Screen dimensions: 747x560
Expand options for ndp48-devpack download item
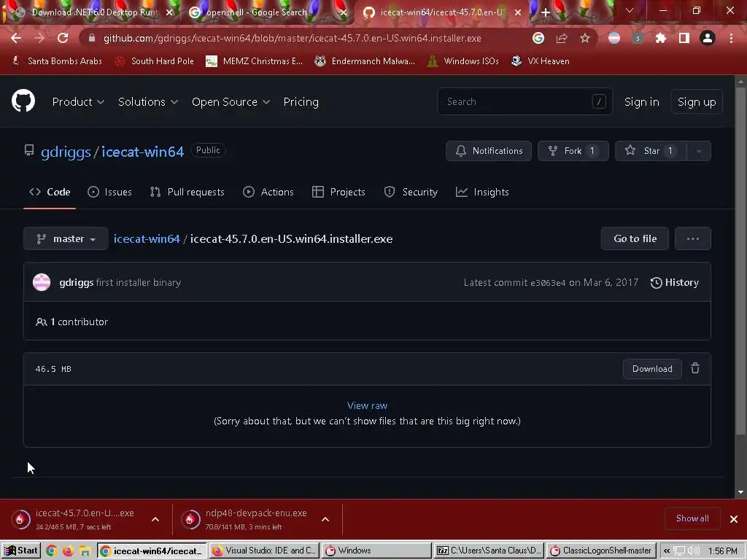pyautogui.click(x=325, y=519)
